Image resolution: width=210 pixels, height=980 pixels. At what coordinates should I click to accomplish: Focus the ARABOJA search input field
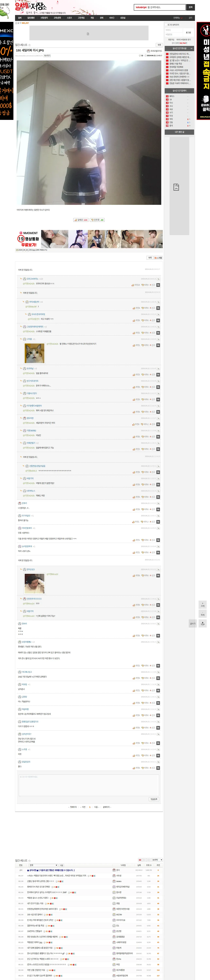coord(159,7)
